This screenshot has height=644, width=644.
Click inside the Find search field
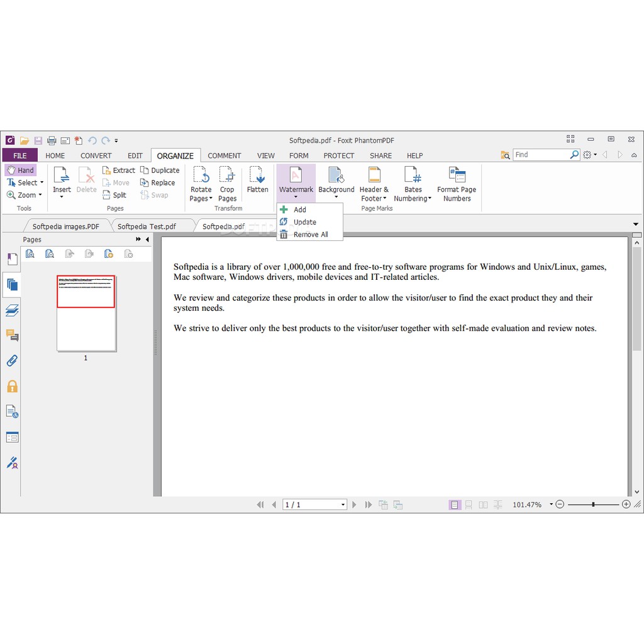541,155
